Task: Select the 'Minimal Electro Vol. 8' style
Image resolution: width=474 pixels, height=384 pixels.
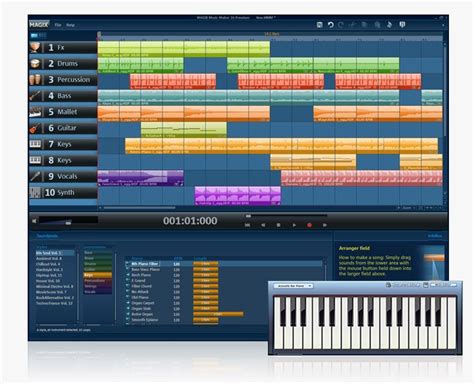Action: pos(55,286)
